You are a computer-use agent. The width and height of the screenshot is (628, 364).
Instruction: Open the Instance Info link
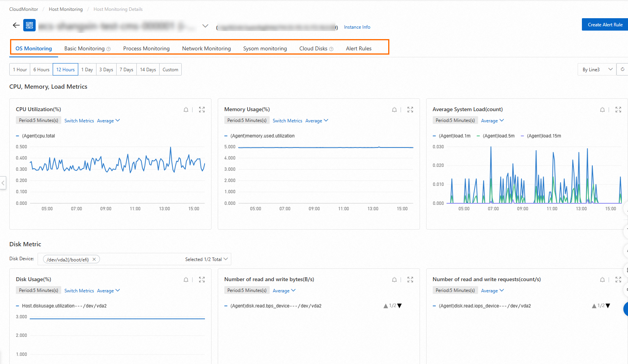click(x=357, y=27)
